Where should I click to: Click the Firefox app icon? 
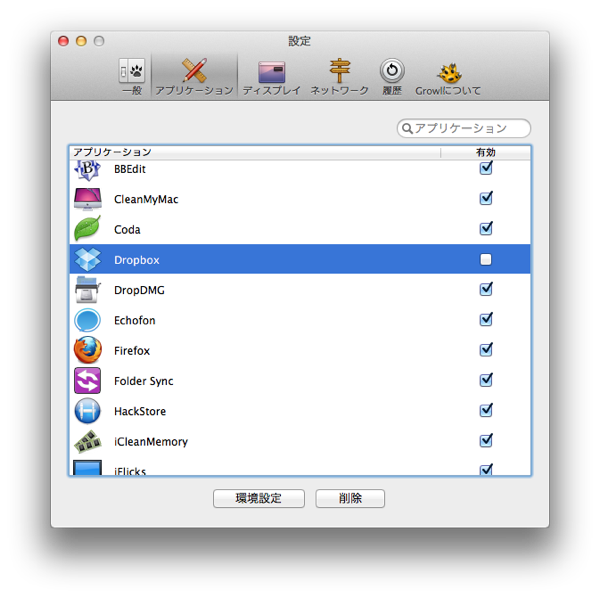point(88,350)
